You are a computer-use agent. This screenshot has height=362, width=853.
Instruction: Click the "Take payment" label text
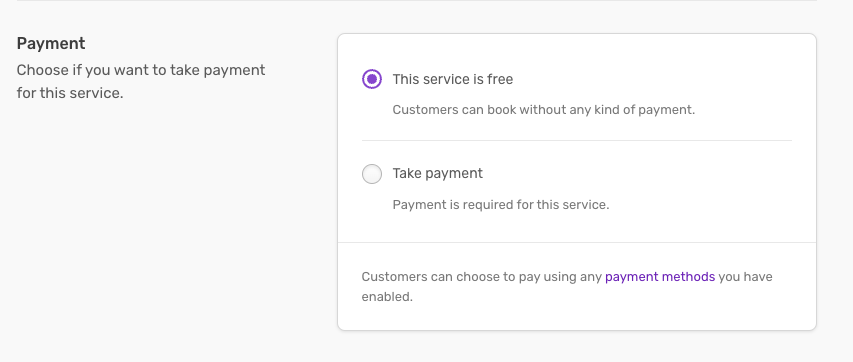tap(437, 174)
